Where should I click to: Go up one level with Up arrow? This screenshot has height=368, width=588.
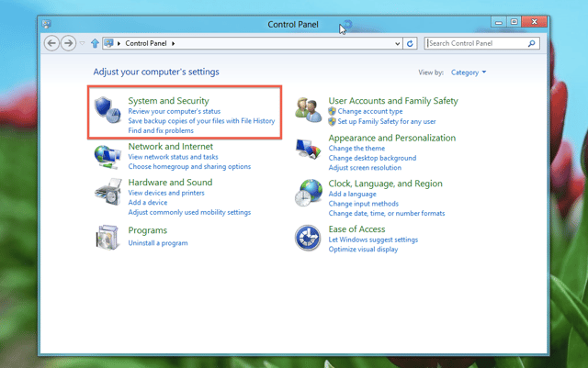(x=95, y=43)
